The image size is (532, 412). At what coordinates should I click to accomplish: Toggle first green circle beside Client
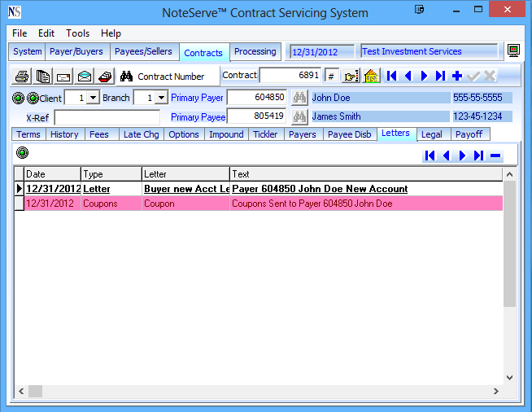[x=18, y=98]
